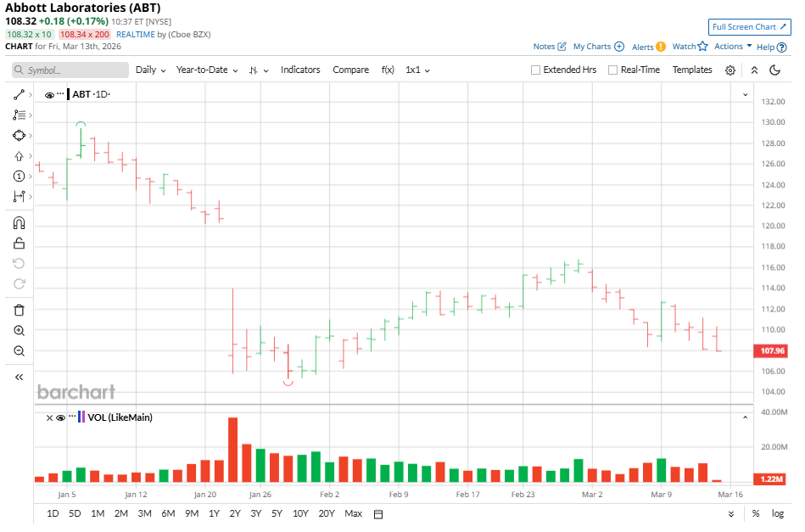Select the 1Y time range
Viewport: 805px width, 532px height.
tap(214, 513)
